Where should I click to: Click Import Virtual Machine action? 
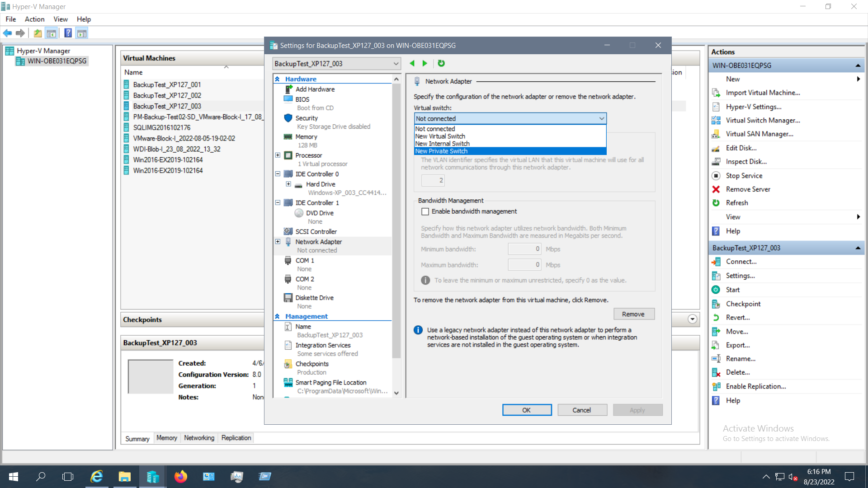tap(763, 93)
